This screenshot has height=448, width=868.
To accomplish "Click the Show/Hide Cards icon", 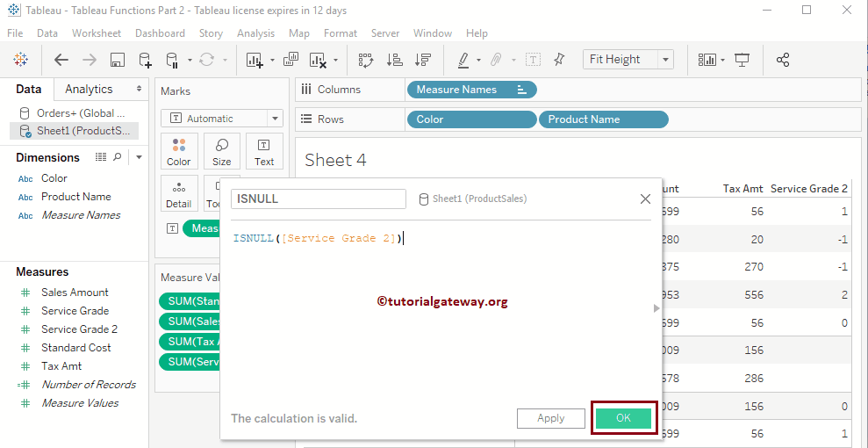I will pos(707,60).
